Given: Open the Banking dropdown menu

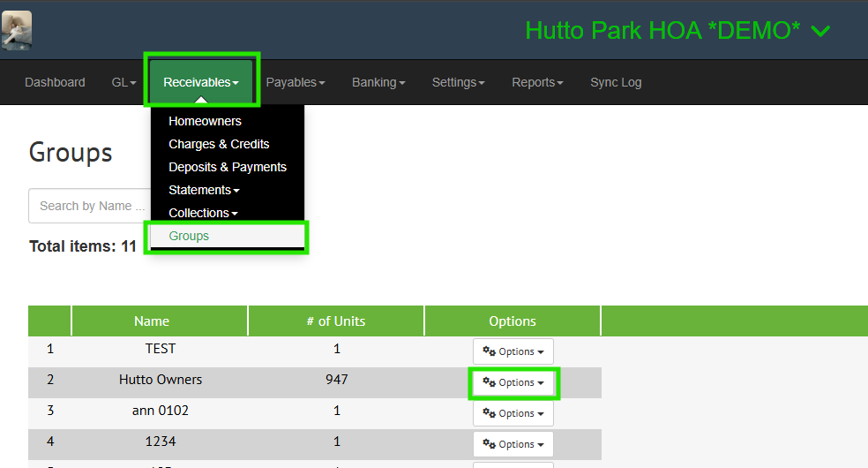Looking at the screenshot, I should pos(378,82).
